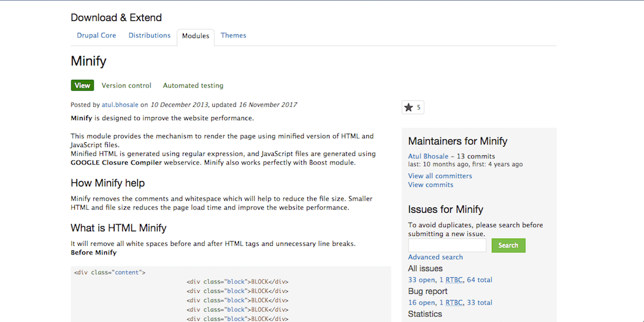
Task: Click 33 open under All issues
Action: coord(421,280)
